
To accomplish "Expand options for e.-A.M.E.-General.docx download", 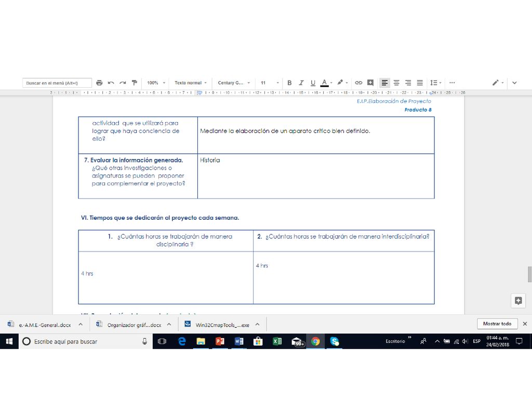I will coord(81,324).
